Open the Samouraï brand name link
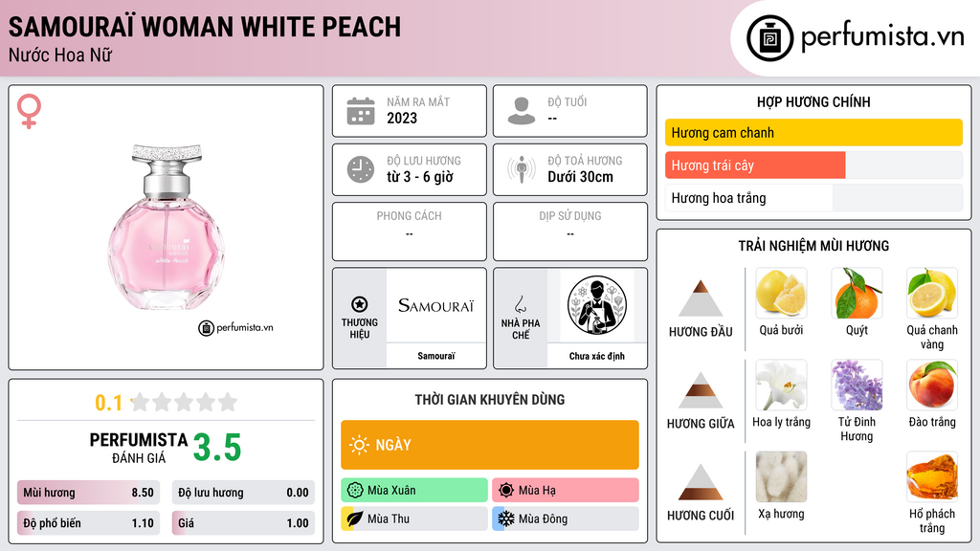The height and width of the screenshot is (551, 980). 436,356
